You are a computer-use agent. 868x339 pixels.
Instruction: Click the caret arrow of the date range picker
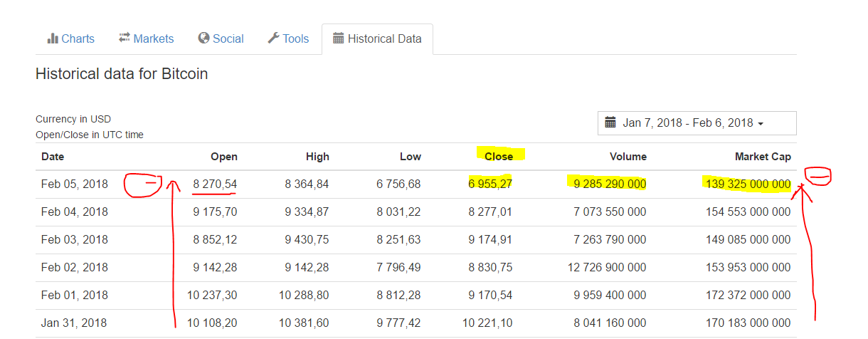click(x=761, y=124)
